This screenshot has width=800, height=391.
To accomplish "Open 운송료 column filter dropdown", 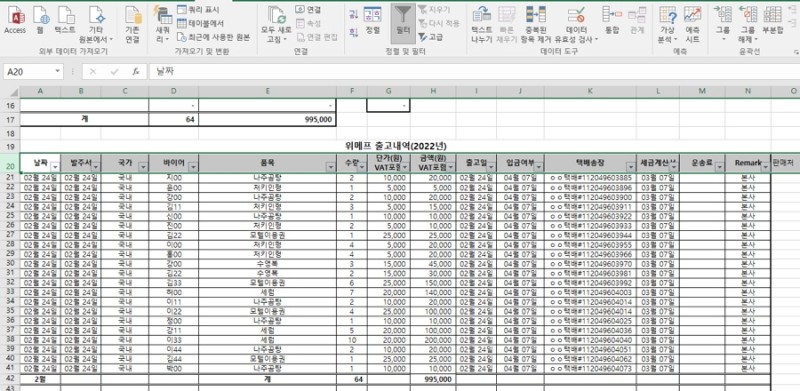I will (x=719, y=167).
